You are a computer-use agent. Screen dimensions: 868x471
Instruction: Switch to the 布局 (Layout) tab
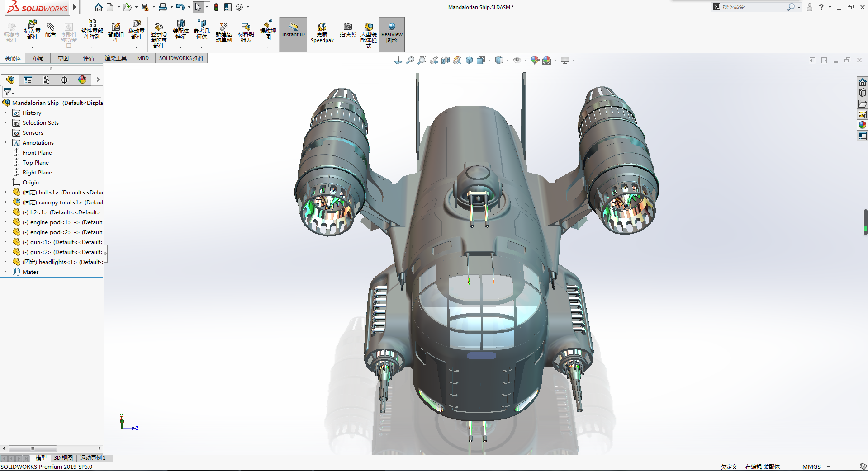38,58
